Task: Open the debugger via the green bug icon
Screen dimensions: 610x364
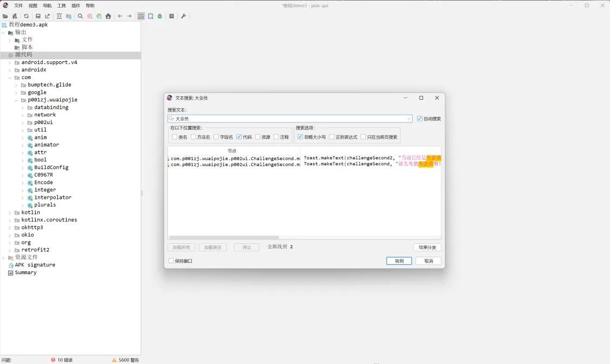Action: [x=160, y=16]
